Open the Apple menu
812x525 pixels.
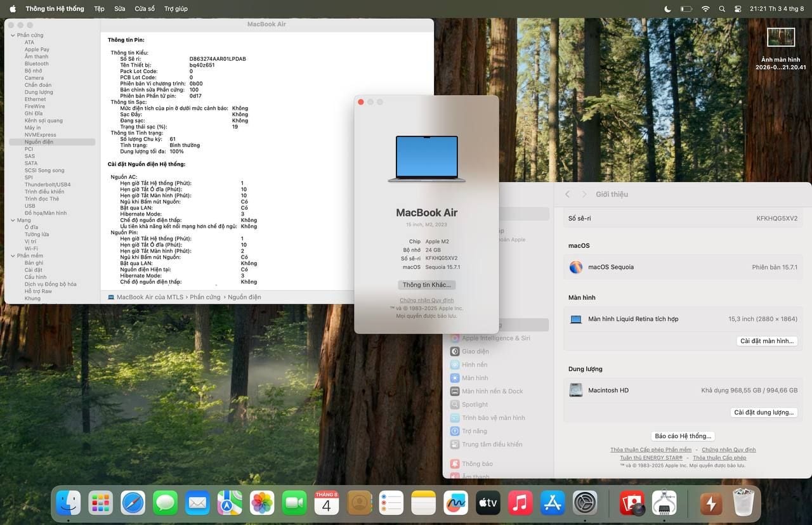point(11,9)
